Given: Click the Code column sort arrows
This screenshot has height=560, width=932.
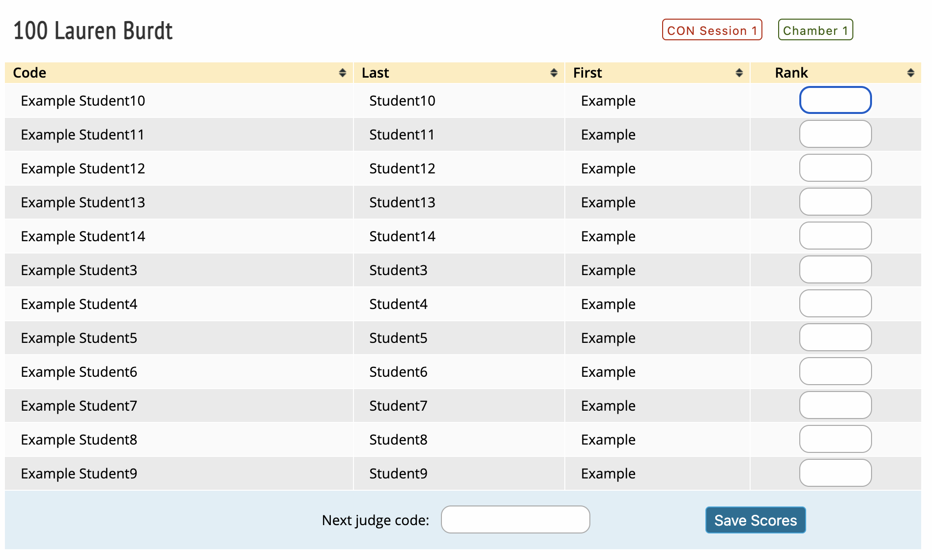Looking at the screenshot, I should tap(342, 73).
